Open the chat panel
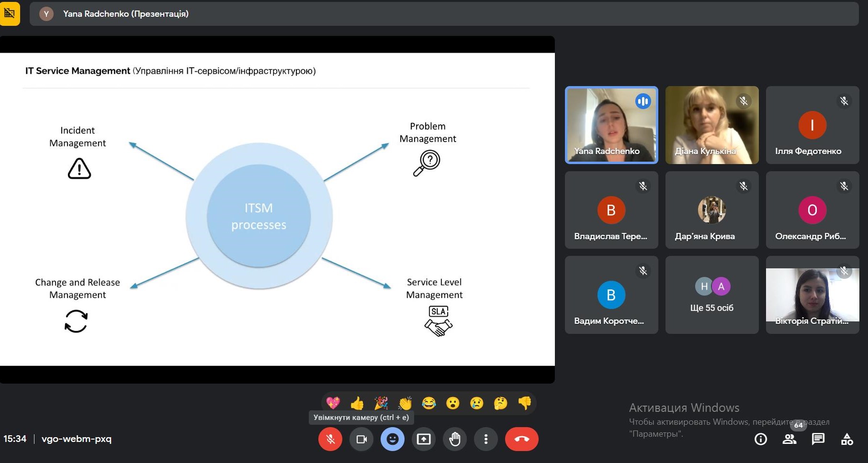This screenshot has height=463, width=868. tap(818, 439)
